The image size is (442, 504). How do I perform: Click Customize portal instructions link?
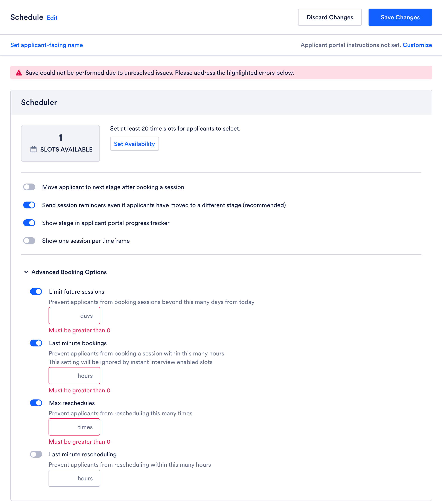tap(417, 45)
